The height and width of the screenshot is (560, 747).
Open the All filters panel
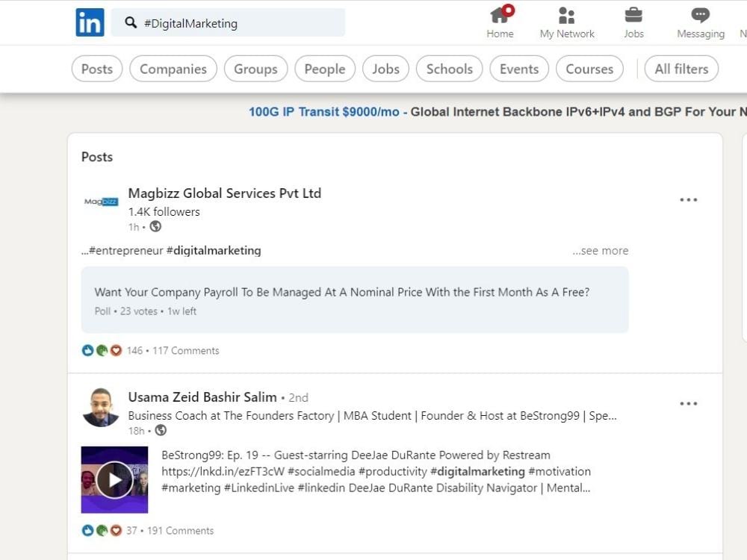[681, 69]
